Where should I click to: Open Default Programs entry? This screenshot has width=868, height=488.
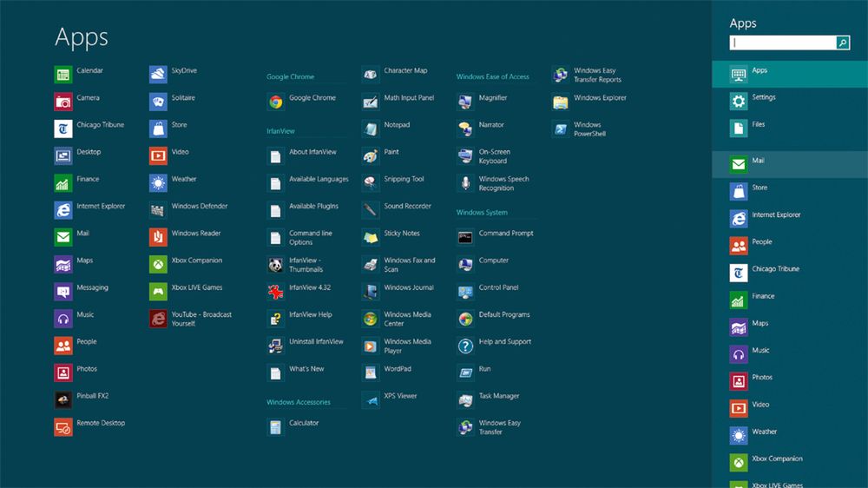(494, 319)
